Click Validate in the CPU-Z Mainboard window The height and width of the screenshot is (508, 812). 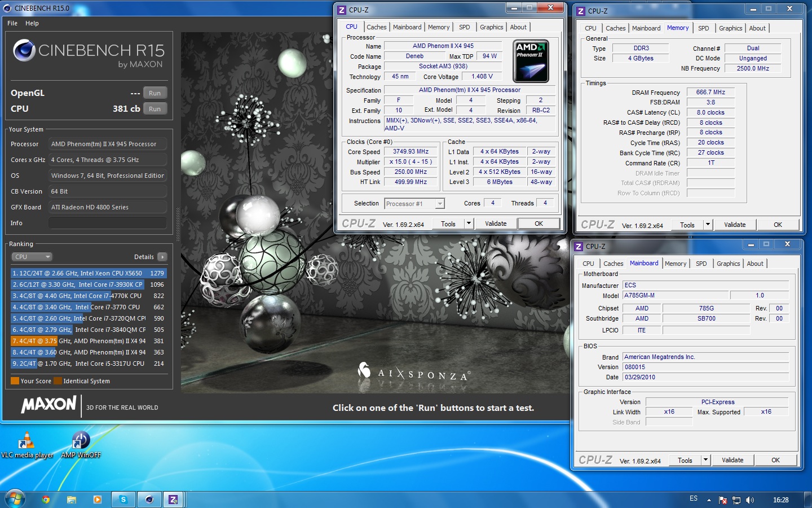[732, 461]
